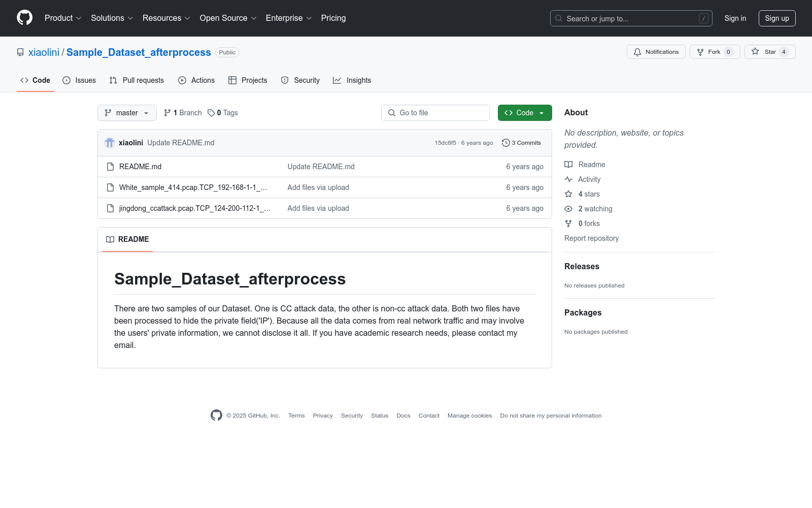
Task: Open the Enterprise dropdown
Action: pos(289,18)
